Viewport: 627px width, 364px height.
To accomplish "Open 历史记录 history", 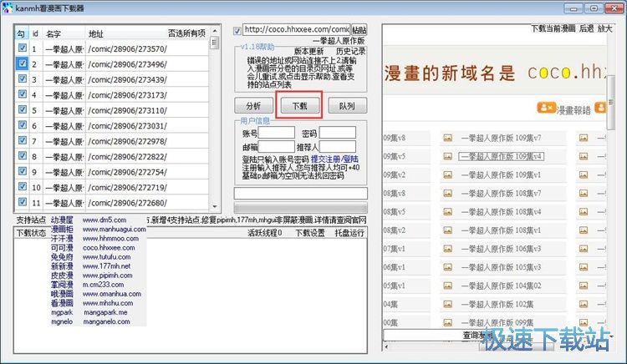I will coord(350,51).
